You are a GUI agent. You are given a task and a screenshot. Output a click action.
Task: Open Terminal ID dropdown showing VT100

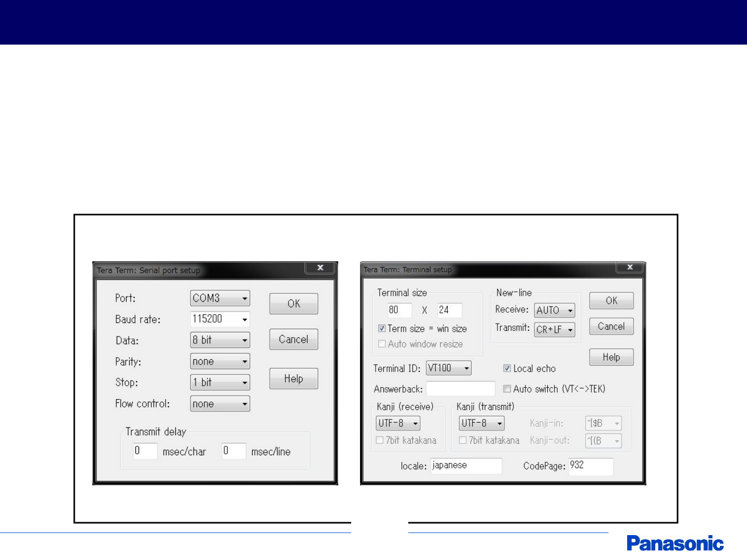(449, 368)
